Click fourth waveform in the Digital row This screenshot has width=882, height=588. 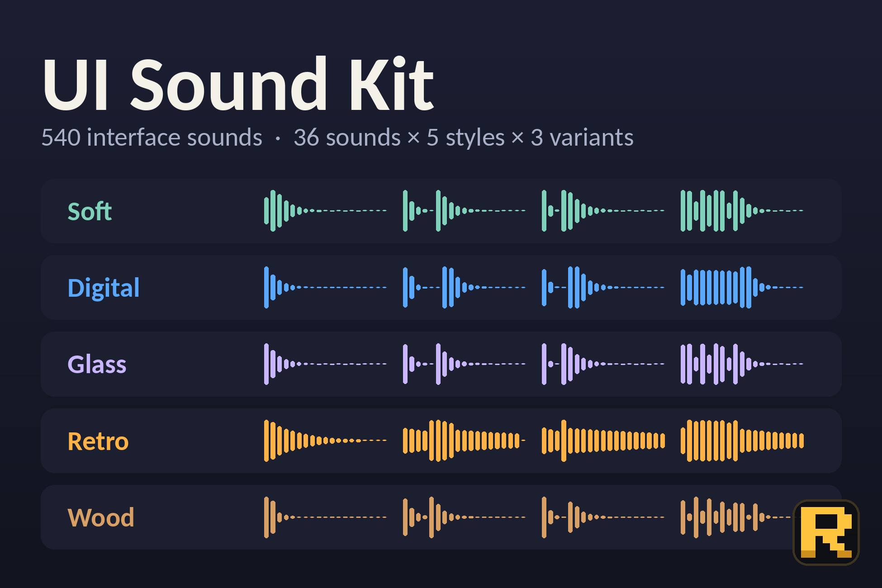[x=742, y=287]
